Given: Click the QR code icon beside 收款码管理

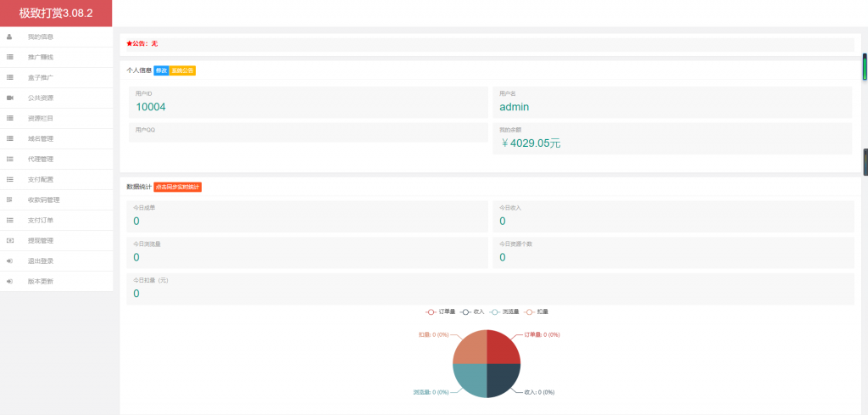Looking at the screenshot, I should coord(9,200).
